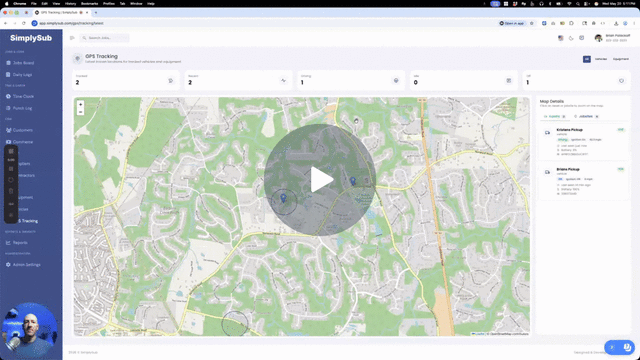640x360 pixels.
Task: Reload the browser page
Action: pyautogui.click(x=24, y=23)
